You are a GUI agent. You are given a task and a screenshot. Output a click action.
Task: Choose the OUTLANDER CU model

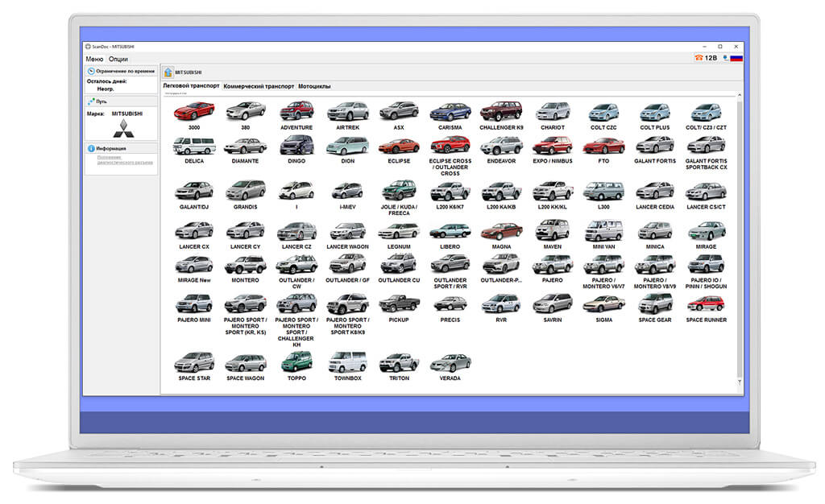click(399, 264)
